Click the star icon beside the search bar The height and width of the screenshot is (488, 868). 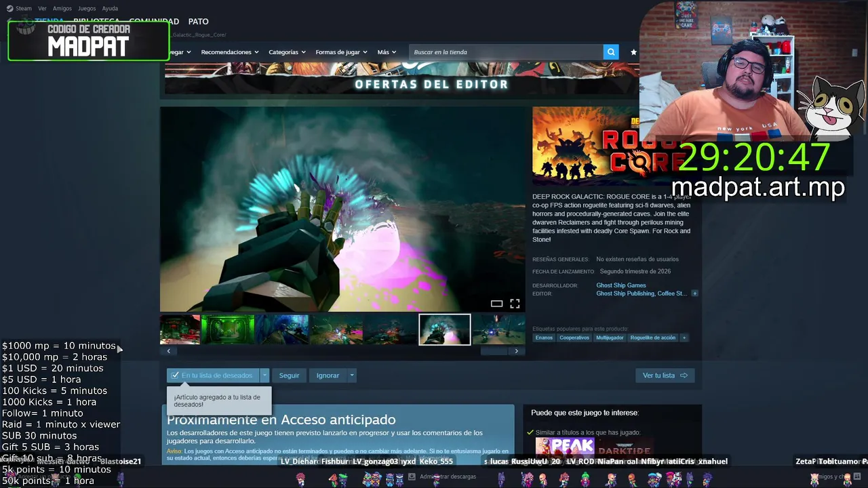coord(633,52)
